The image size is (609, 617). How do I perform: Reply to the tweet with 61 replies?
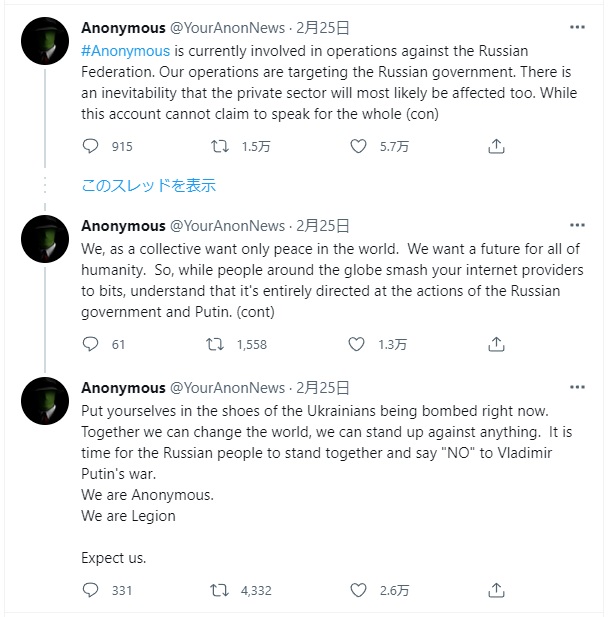pyautogui.click(x=91, y=344)
